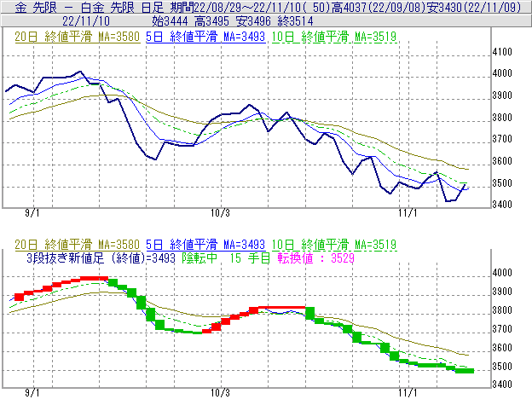This screenshot has height=405, width=532.
Task: Click the closing price '終3514'
Action: 295,21
